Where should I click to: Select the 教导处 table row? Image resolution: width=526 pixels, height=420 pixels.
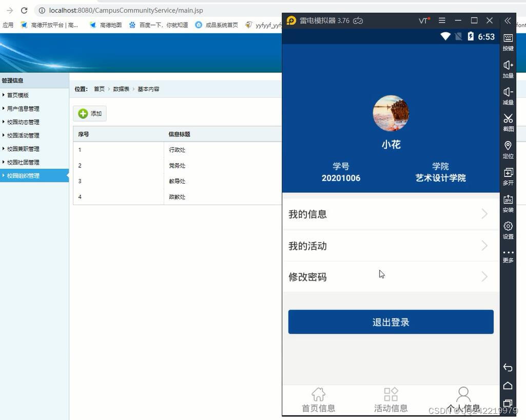point(178,181)
